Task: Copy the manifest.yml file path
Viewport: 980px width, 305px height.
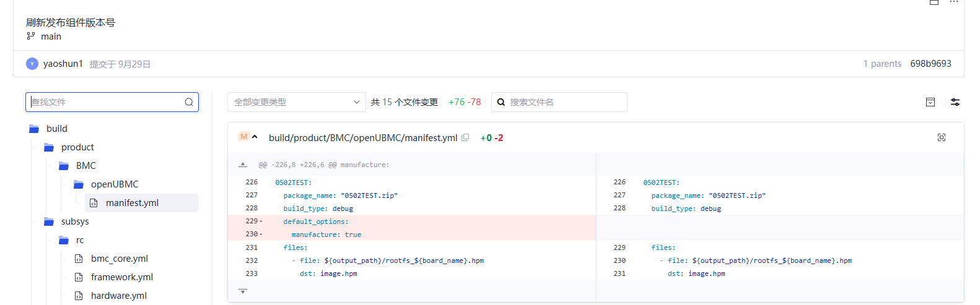Action: click(x=465, y=137)
